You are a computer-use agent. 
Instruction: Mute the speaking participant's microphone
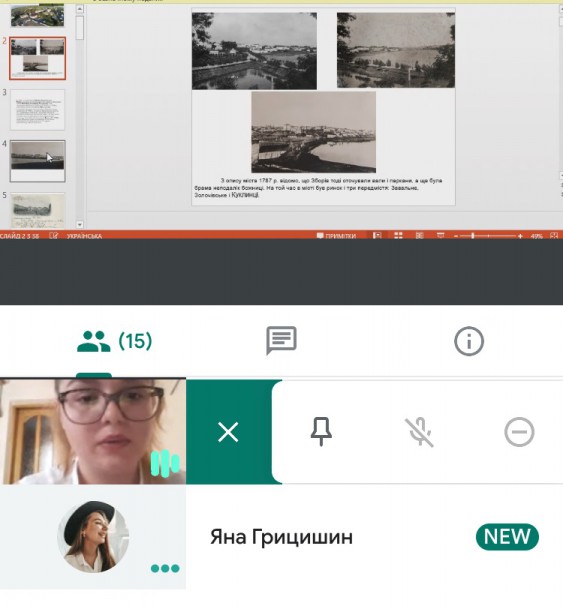pos(419,432)
